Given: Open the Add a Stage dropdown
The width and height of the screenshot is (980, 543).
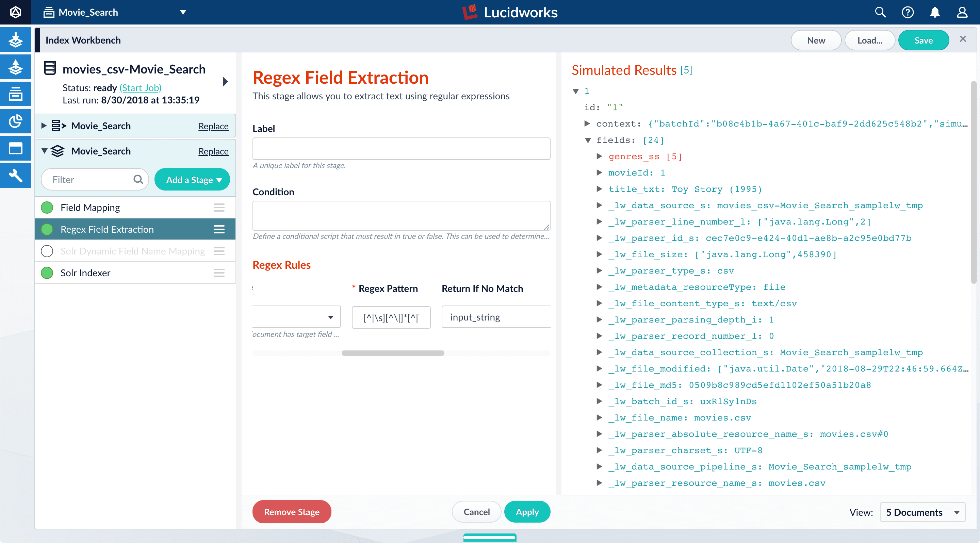Looking at the screenshot, I should pyautogui.click(x=192, y=180).
